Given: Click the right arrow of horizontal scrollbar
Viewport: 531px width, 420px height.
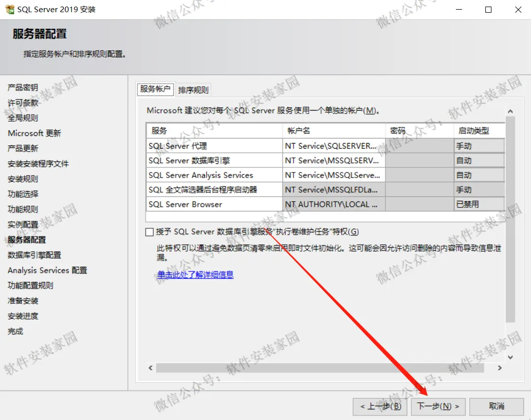Looking at the screenshot, I should point(500,368).
